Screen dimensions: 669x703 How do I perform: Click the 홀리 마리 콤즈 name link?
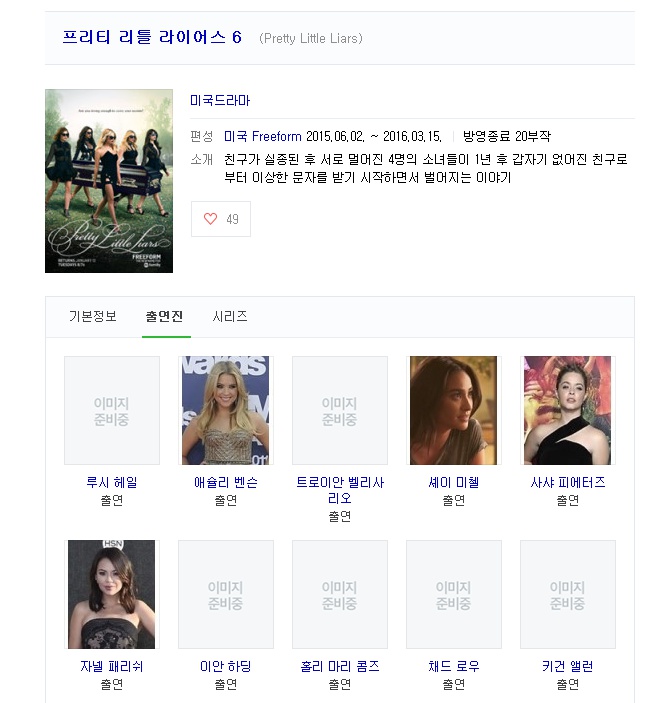pyautogui.click(x=340, y=666)
